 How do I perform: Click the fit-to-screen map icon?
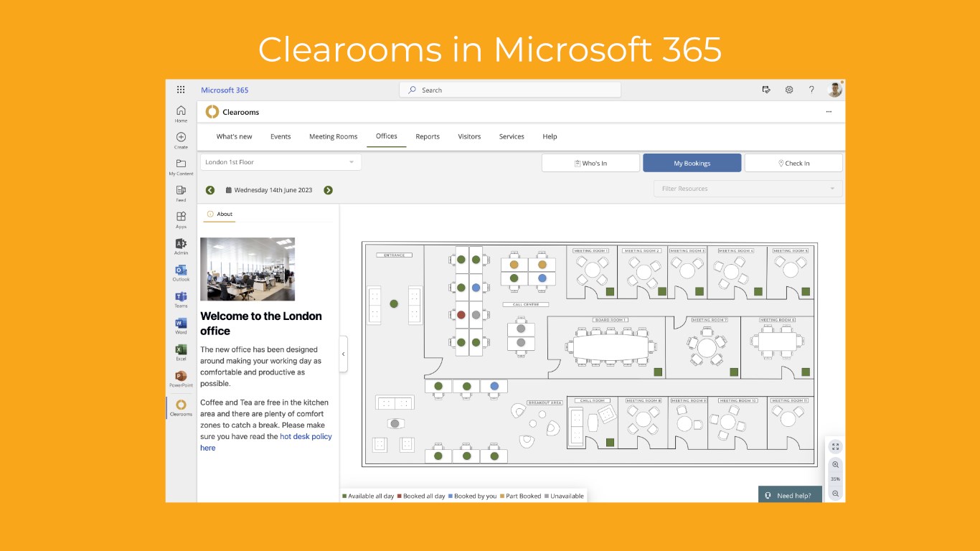835,446
